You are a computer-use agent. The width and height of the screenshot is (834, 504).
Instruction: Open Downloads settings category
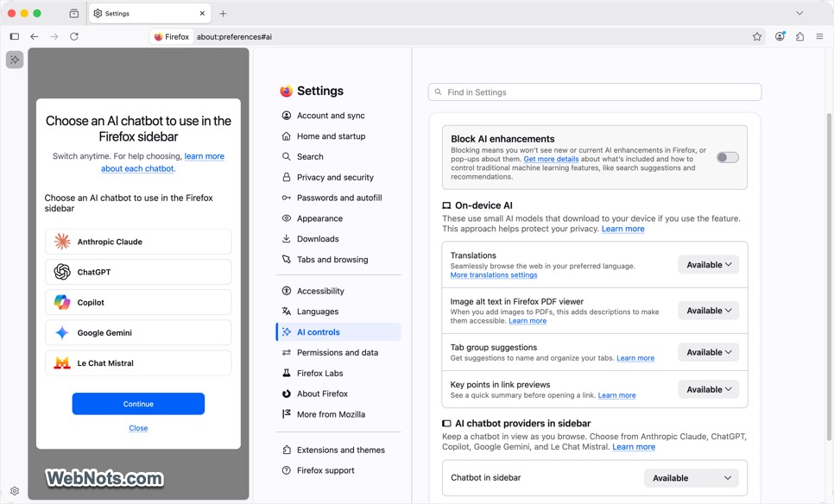click(x=338, y=239)
